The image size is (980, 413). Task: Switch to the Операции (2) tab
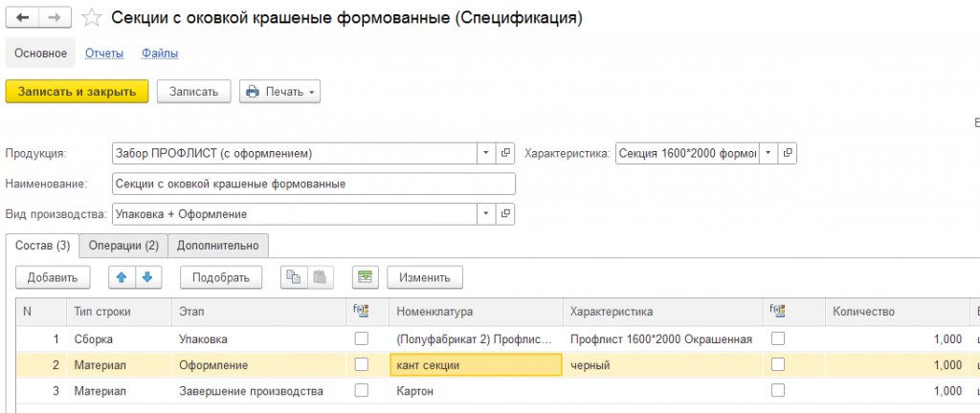(123, 245)
